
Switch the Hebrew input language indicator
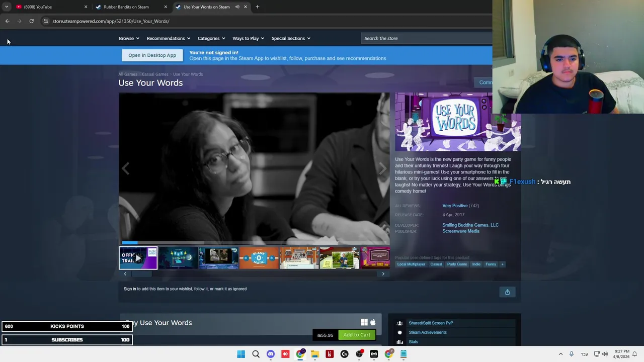coord(584,354)
